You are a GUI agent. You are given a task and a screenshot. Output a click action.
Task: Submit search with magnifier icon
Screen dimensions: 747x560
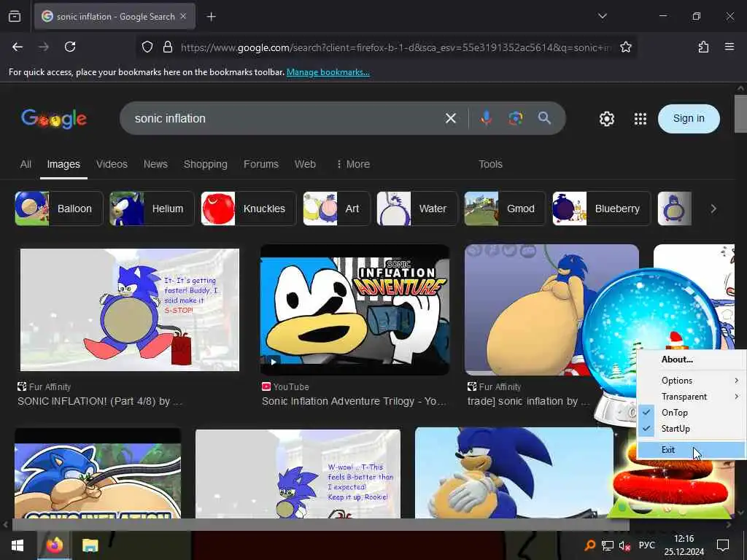(x=544, y=118)
